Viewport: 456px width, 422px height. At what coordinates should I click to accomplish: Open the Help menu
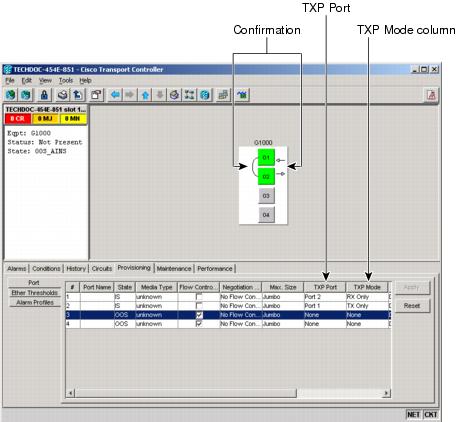point(85,80)
